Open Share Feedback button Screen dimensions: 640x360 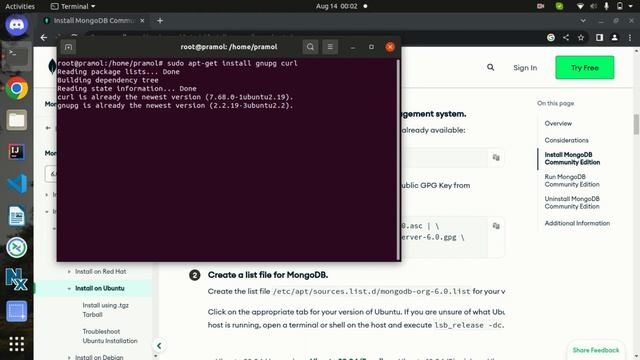point(596,350)
